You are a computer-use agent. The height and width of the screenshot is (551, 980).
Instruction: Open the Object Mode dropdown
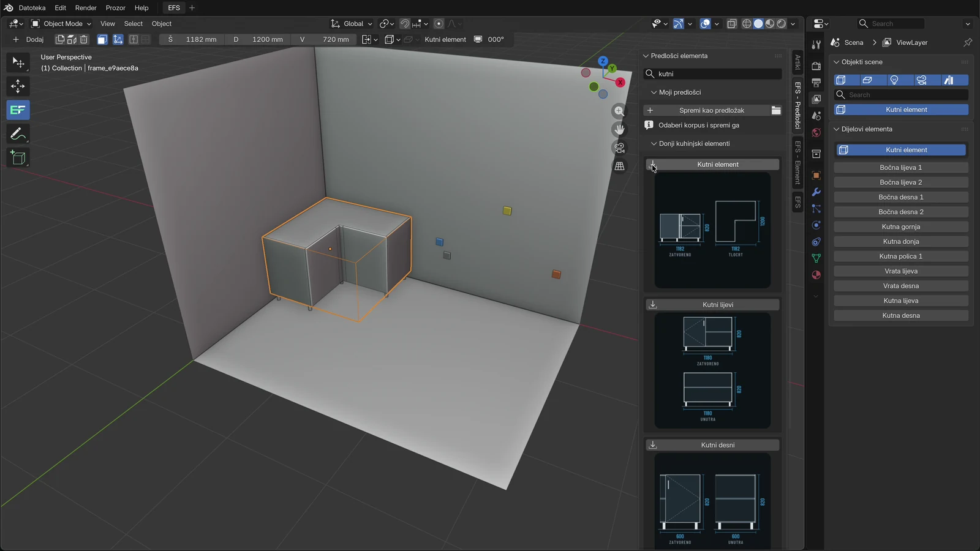[x=61, y=24]
